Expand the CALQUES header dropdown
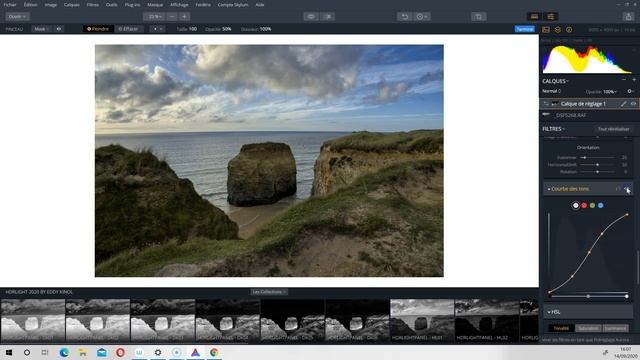 point(556,81)
